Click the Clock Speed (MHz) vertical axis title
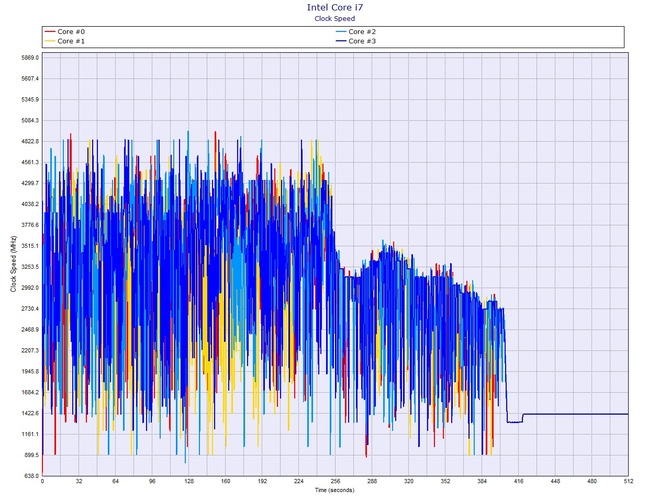 pos(12,265)
